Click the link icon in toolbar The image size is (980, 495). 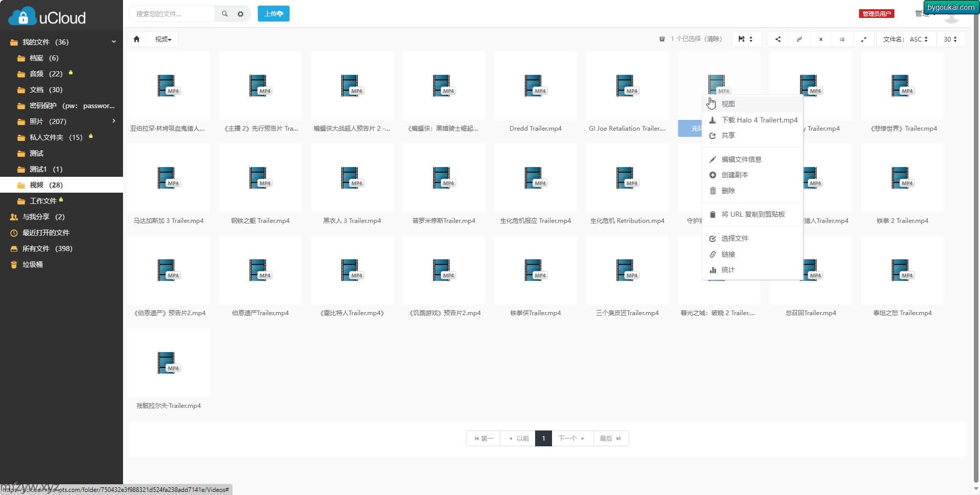799,39
